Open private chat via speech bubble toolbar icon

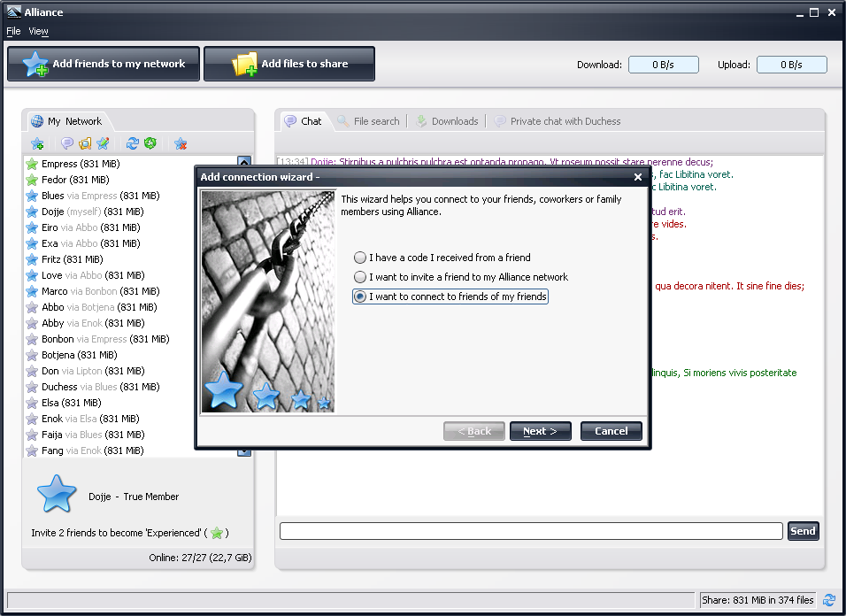click(67, 143)
